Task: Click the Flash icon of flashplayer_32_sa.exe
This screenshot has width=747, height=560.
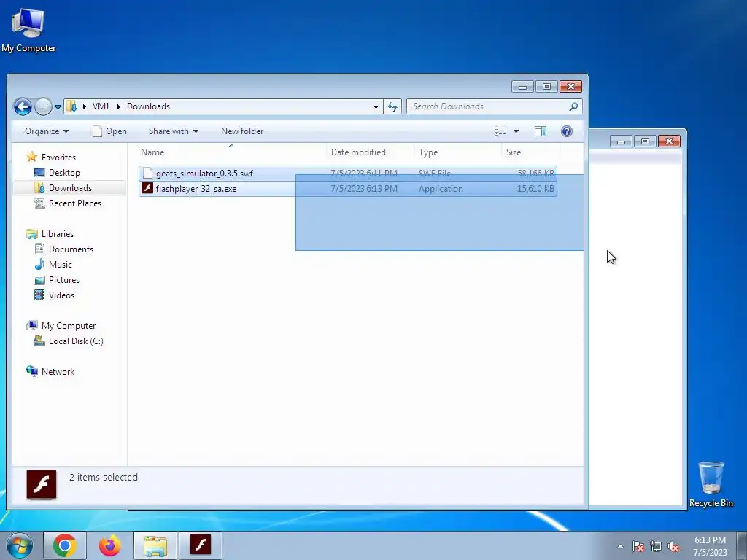Action: click(147, 188)
